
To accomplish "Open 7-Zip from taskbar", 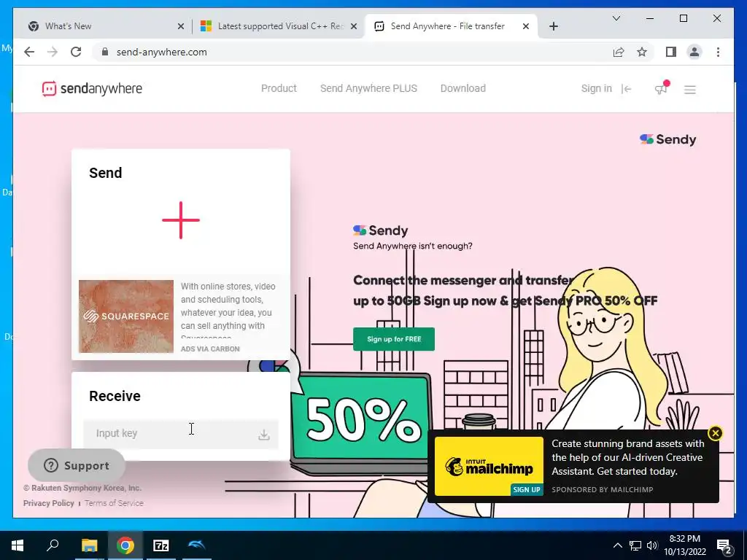I will click(160, 545).
